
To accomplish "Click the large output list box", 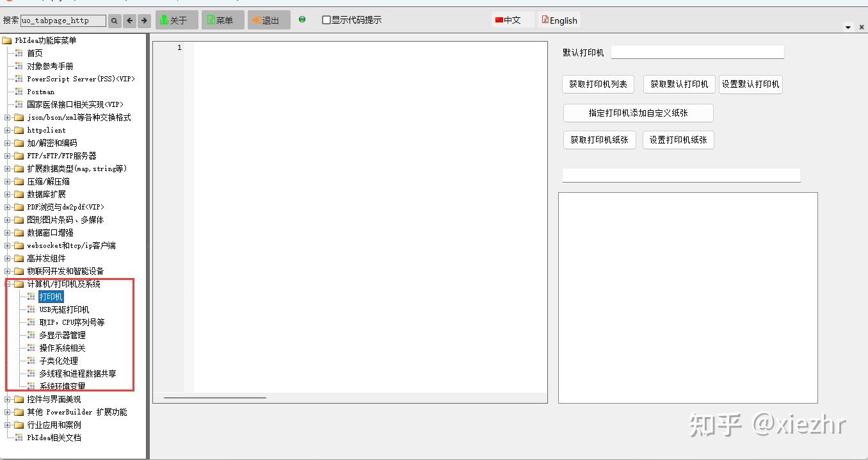I will click(688, 298).
